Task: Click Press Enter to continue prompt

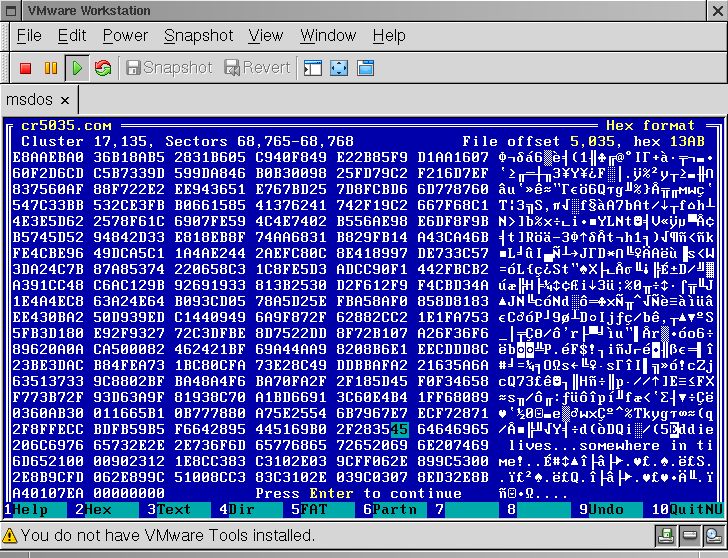Action: point(358,493)
